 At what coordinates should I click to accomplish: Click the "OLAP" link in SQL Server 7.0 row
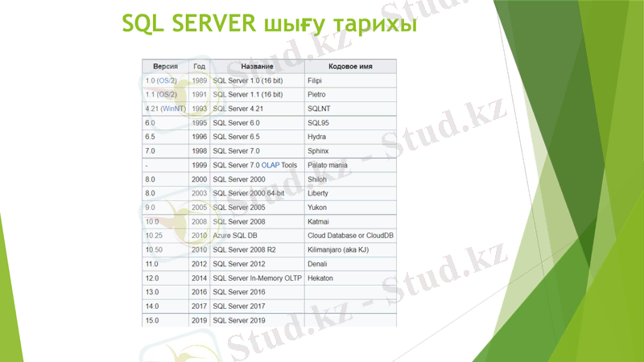(x=270, y=165)
